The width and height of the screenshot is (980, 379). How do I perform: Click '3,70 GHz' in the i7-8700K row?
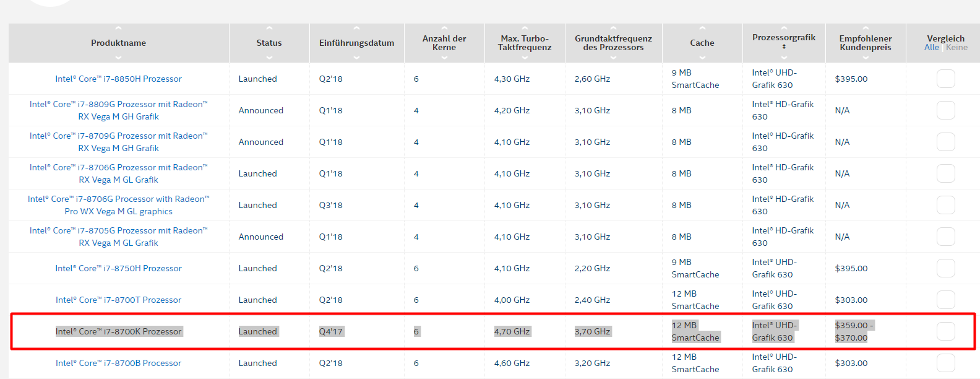click(x=592, y=331)
